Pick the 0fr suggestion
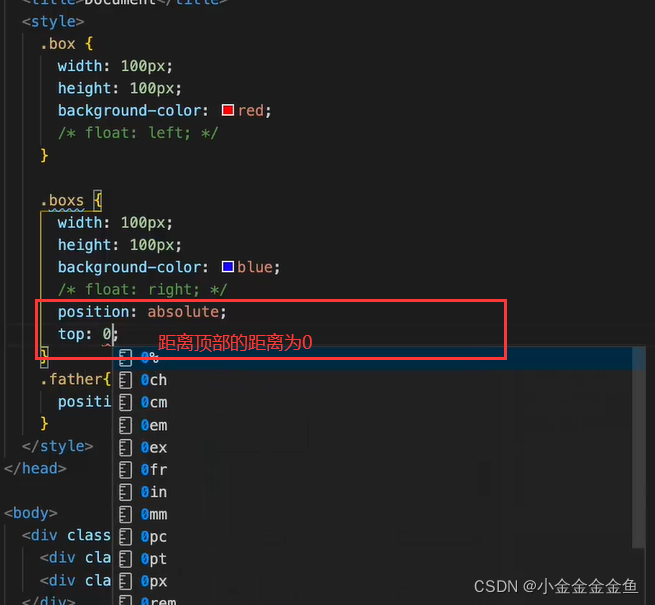 pos(373,470)
